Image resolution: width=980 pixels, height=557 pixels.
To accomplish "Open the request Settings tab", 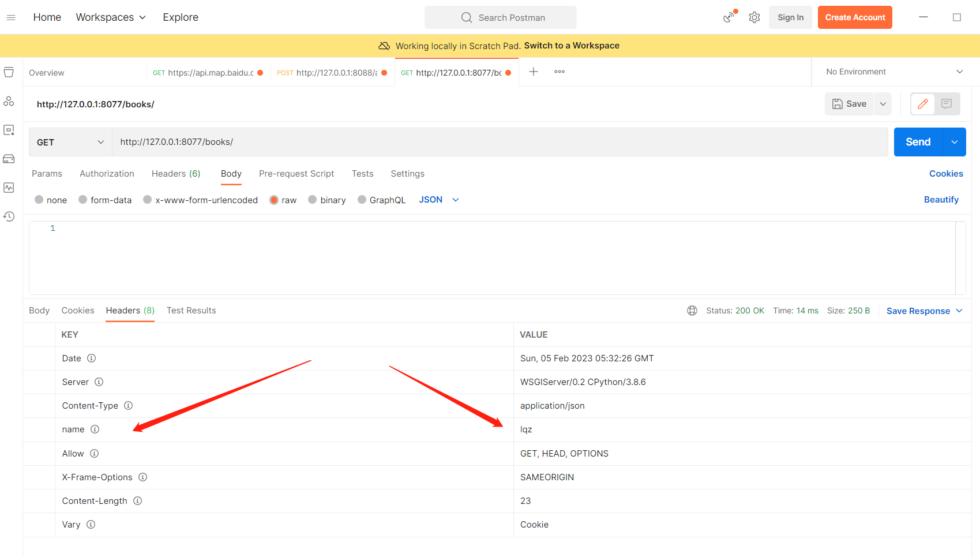I will point(408,174).
